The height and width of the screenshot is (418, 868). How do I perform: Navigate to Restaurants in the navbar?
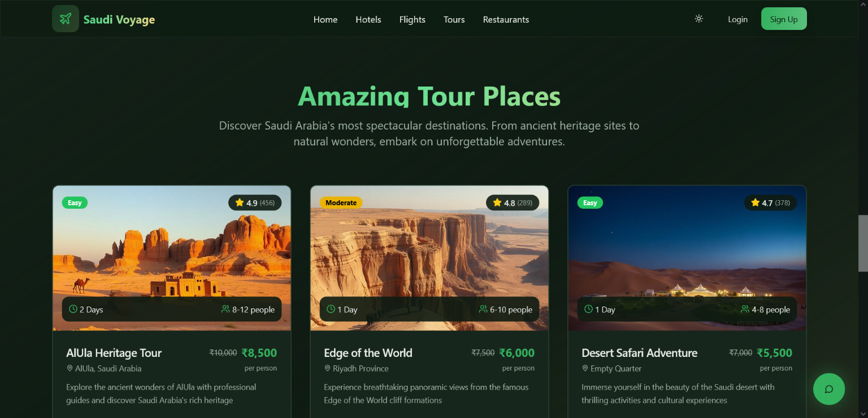click(x=506, y=19)
